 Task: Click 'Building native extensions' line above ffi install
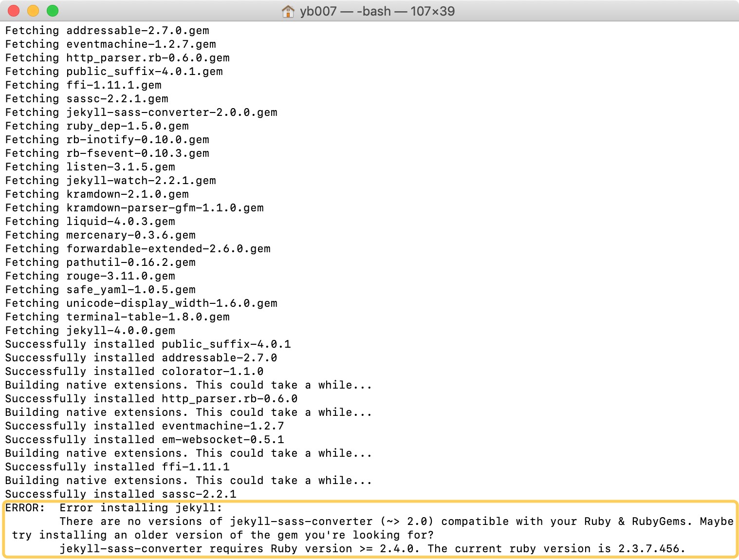click(x=188, y=453)
